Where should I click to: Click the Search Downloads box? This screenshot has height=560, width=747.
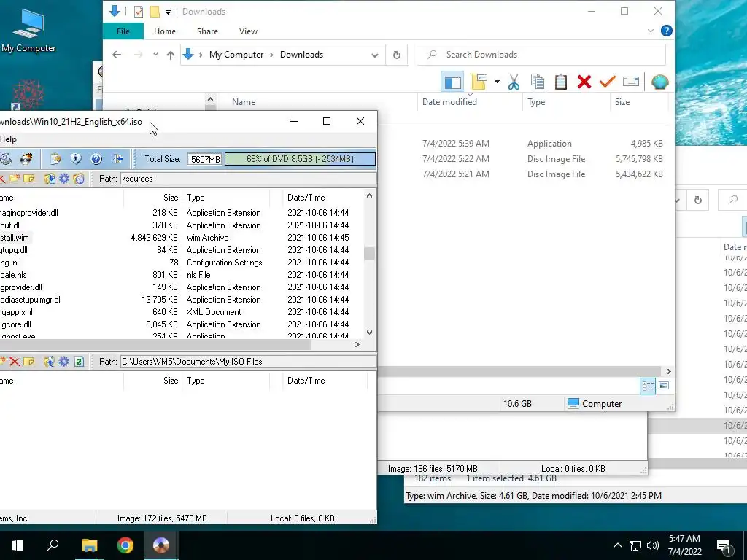point(541,55)
